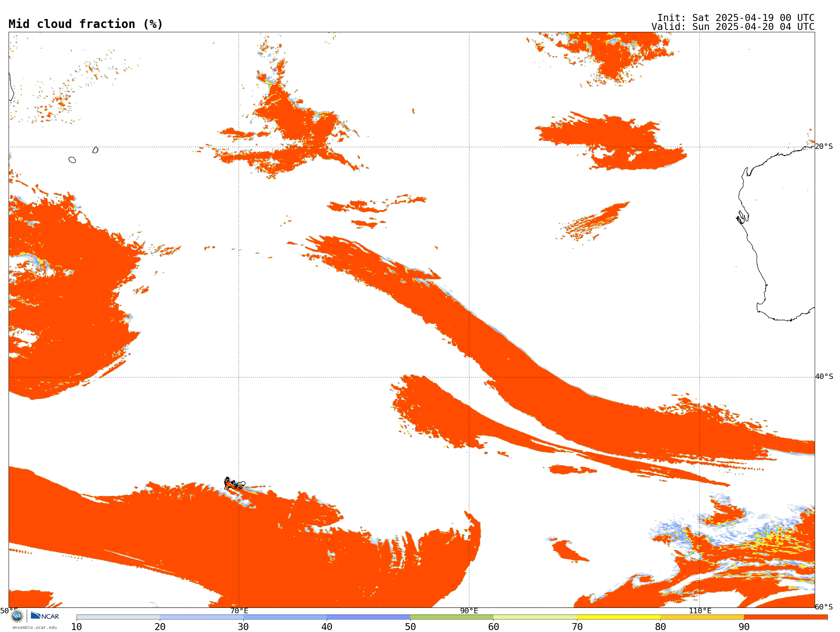Click the 110°E longitude label

click(x=700, y=611)
